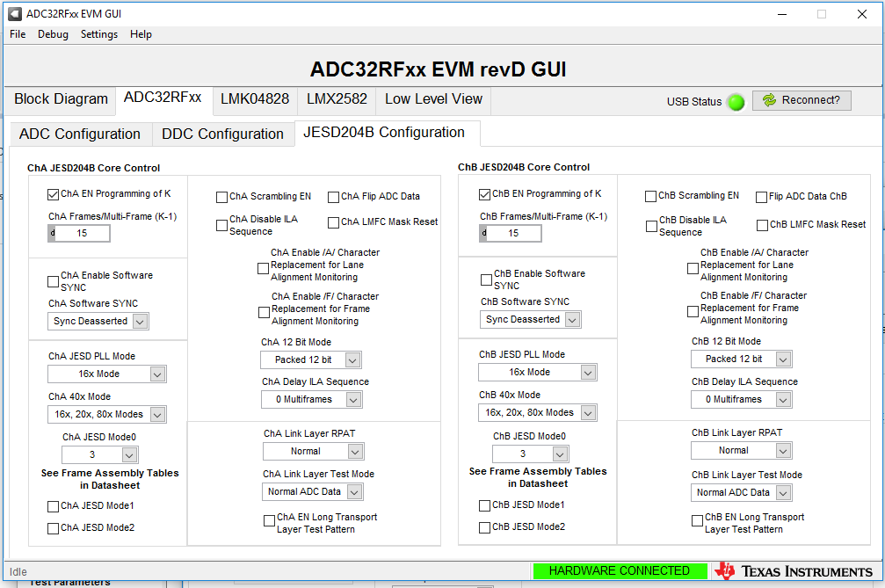The width and height of the screenshot is (885, 588).
Task: Toggle ChB JESD Mode2 checkbox
Action: coord(484,527)
